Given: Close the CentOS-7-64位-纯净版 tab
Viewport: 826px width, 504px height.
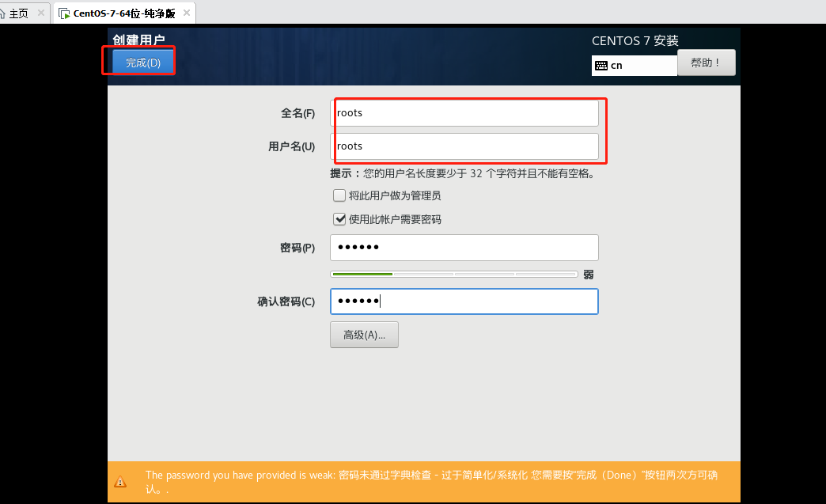Looking at the screenshot, I should pyautogui.click(x=187, y=13).
